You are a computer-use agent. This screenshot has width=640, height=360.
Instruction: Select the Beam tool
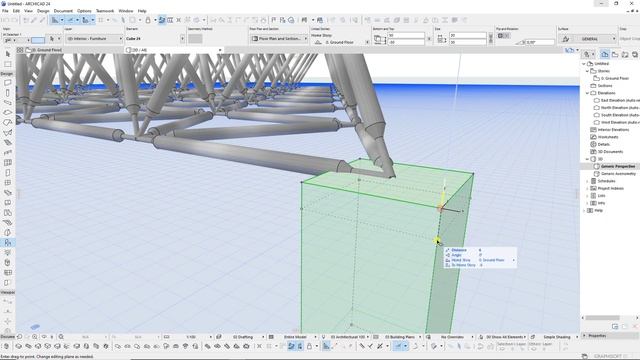coord(8,102)
